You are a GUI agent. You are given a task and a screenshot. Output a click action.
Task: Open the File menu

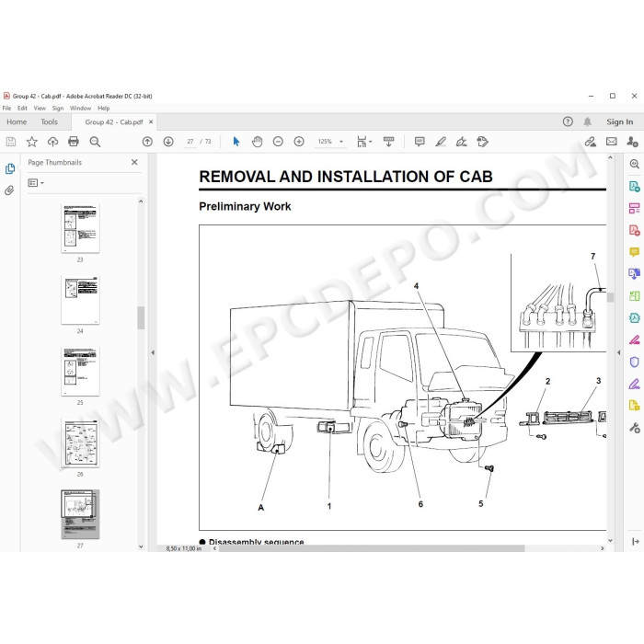[x=6, y=108]
